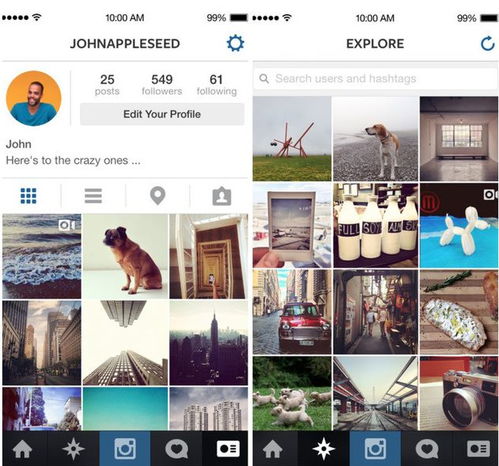
Task: Tap John's profile picture
Action: (34, 98)
